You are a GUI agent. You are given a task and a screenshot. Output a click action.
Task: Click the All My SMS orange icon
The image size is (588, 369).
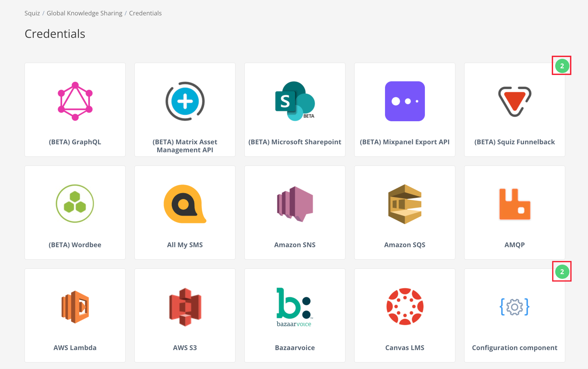[x=185, y=204]
